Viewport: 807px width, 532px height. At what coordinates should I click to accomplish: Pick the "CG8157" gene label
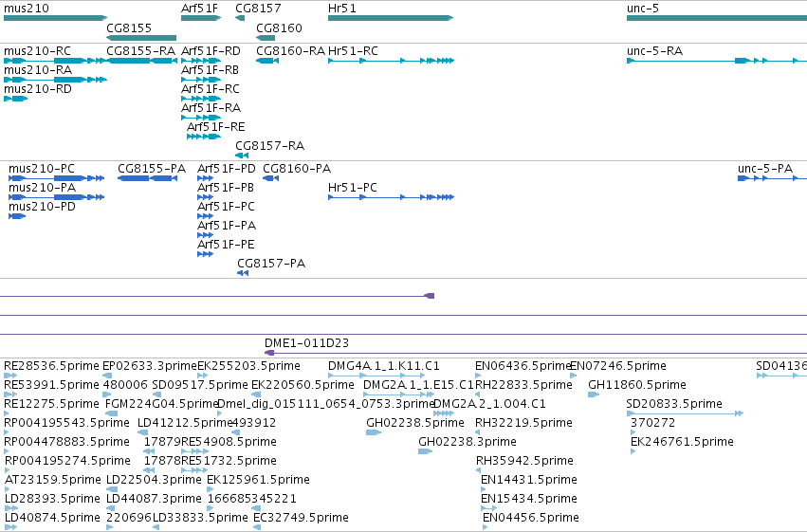[258, 9]
